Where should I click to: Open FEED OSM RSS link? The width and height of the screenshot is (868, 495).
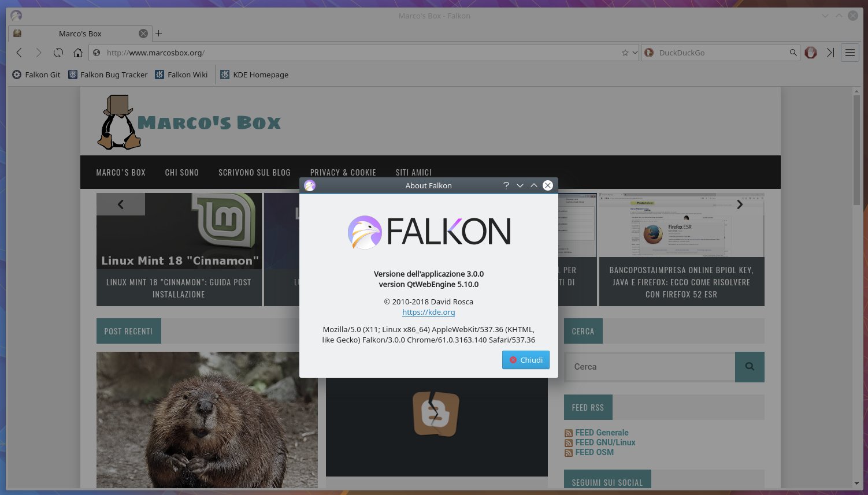point(594,452)
